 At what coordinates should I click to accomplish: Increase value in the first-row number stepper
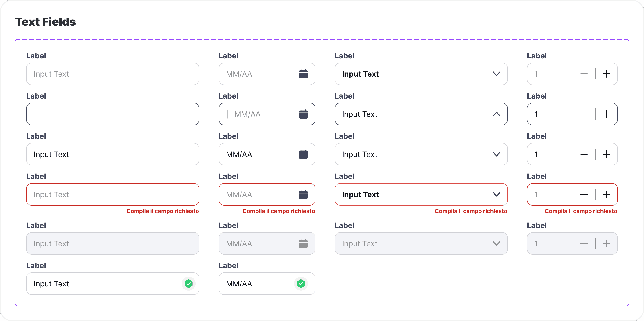click(606, 74)
